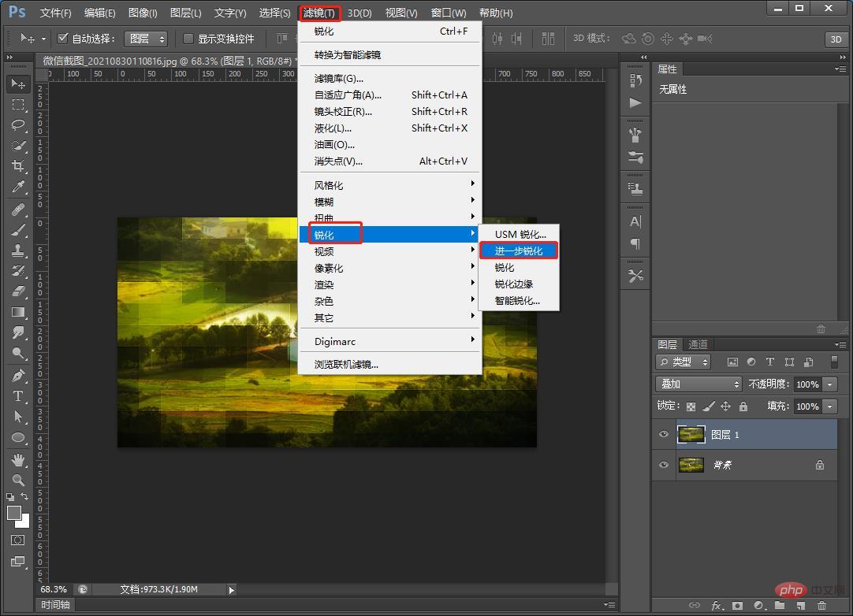Image resolution: width=853 pixels, height=616 pixels.
Task: Choose 智能锐化... filter
Action: [x=519, y=301]
